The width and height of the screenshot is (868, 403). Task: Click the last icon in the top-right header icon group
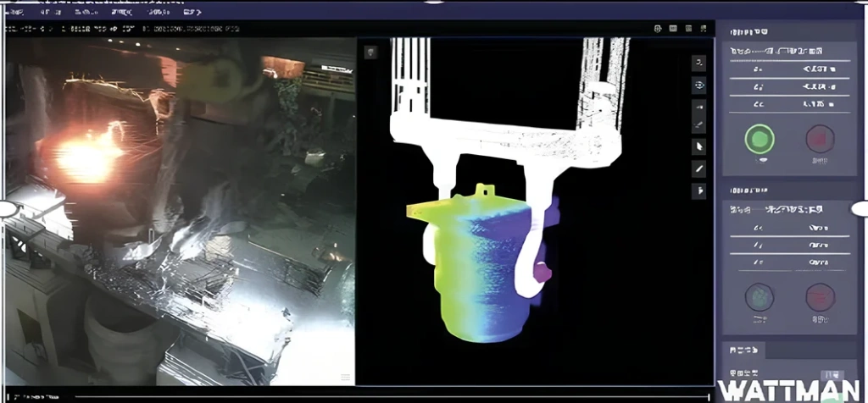pyautogui.click(x=703, y=28)
